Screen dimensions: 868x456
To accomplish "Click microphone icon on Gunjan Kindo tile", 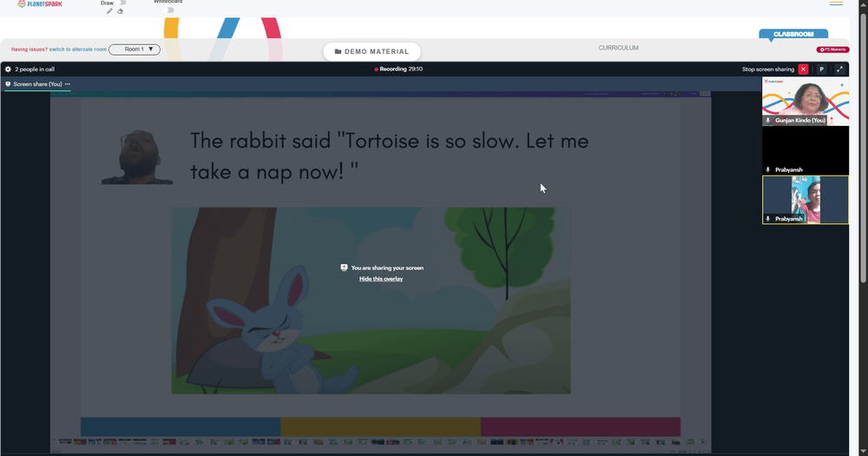I will pyautogui.click(x=768, y=120).
